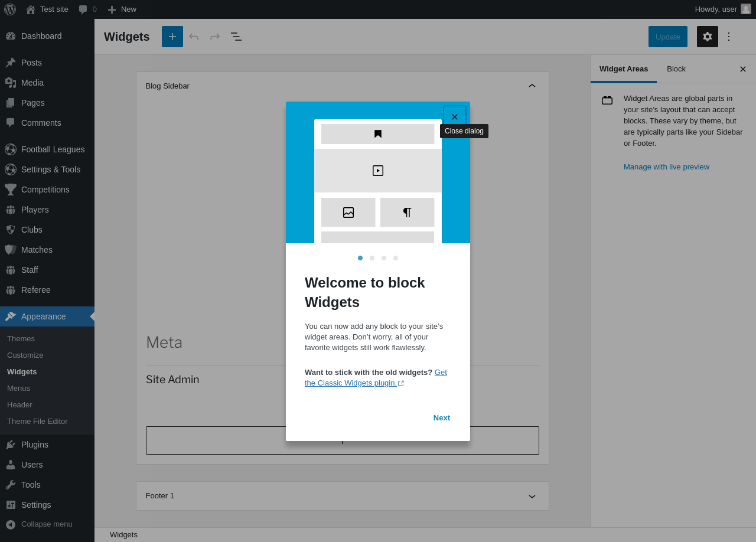
Task: Open the three-dot Options menu
Action: (x=729, y=37)
